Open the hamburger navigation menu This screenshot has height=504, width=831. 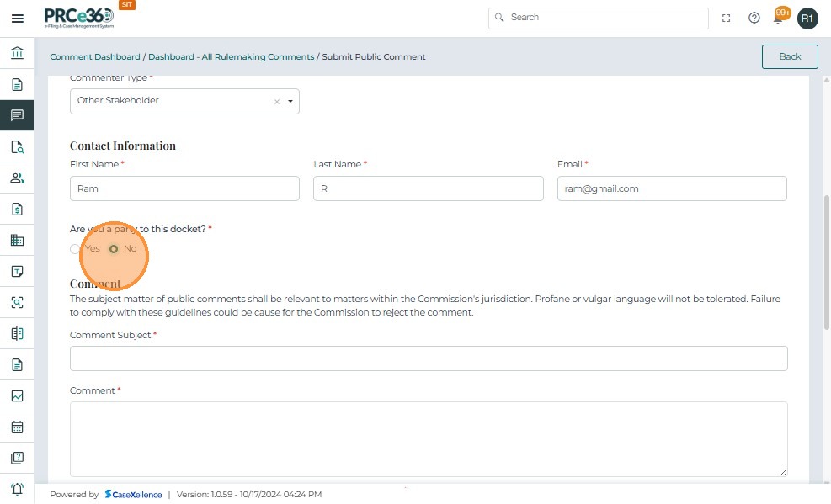pyautogui.click(x=17, y=18)
